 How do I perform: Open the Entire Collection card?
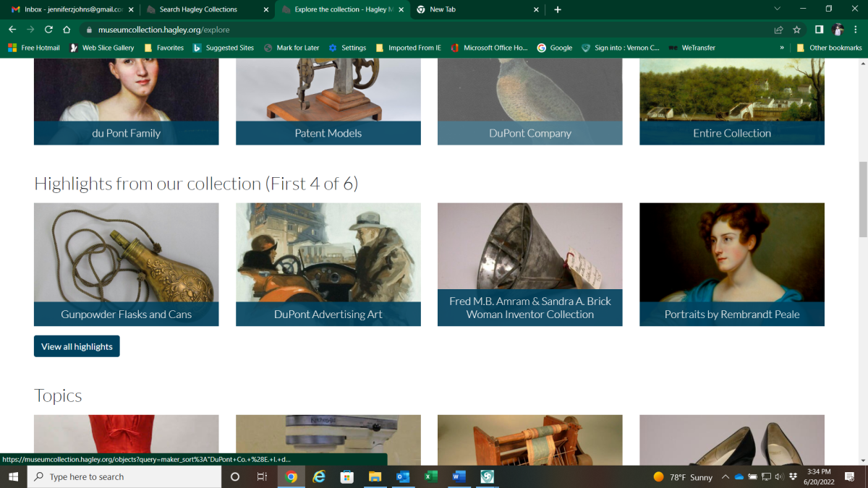[x=732, y=102]
